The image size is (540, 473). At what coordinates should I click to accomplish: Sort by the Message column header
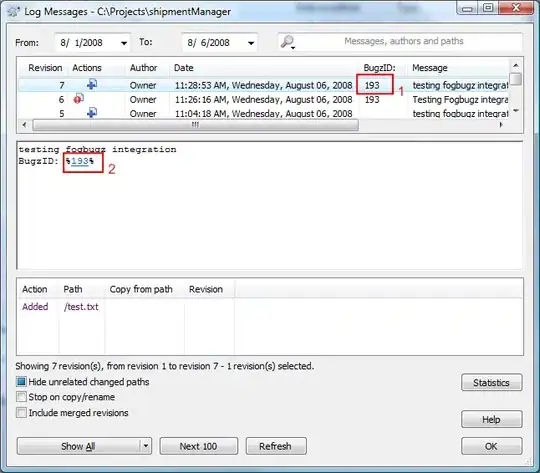(x=430, y=68)
